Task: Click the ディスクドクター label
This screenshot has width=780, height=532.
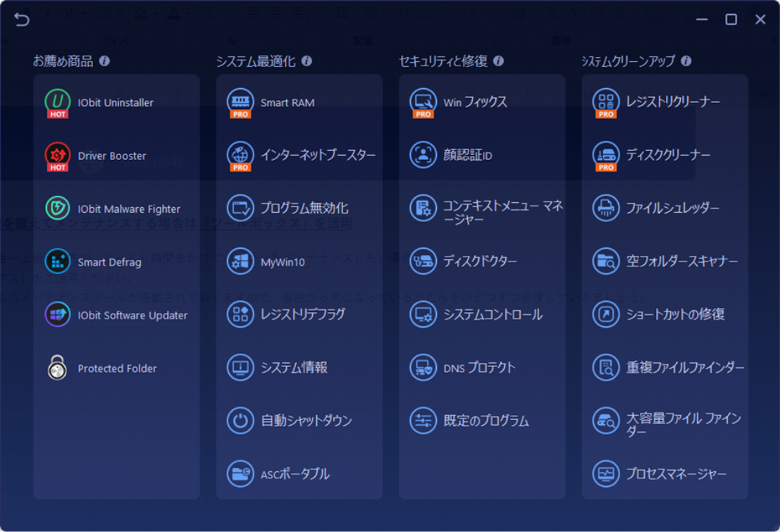Action: [480, 261]
